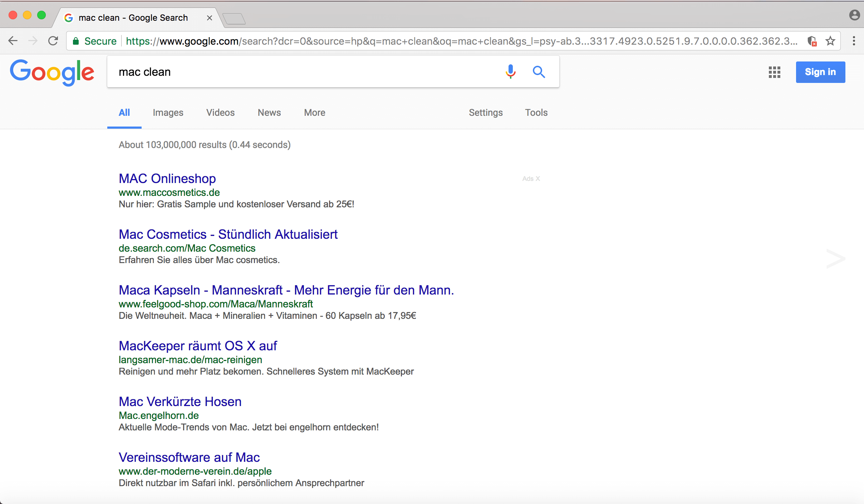Start voice search with the microphone icon
Image resolution: width=864 pixels, height=504 pixels.
pyautogui.click(x=511, y=72)
